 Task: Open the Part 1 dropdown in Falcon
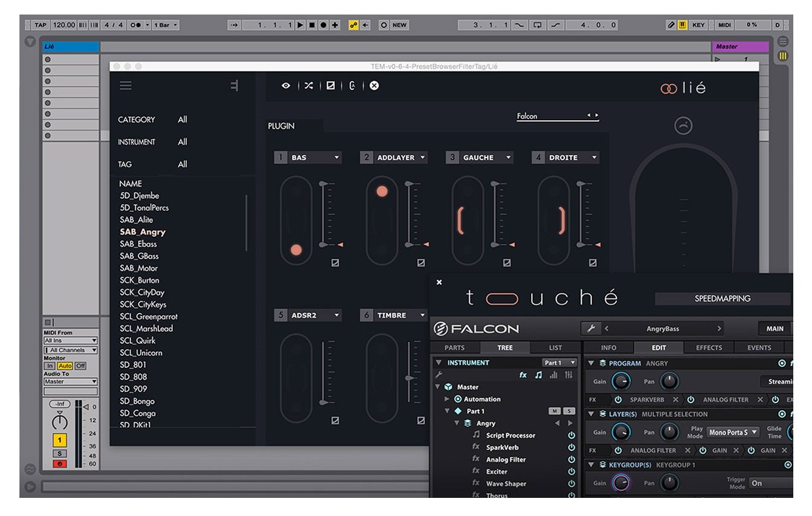[559, 363]
